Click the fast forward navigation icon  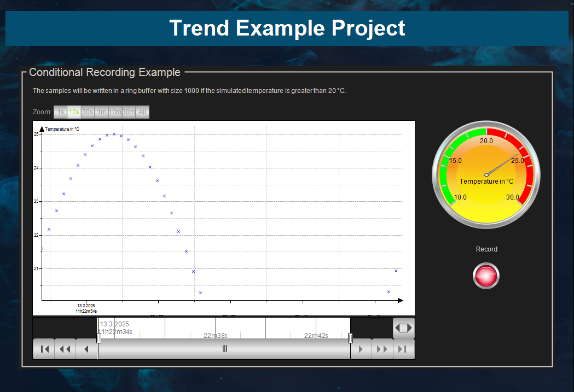[382, 349]
